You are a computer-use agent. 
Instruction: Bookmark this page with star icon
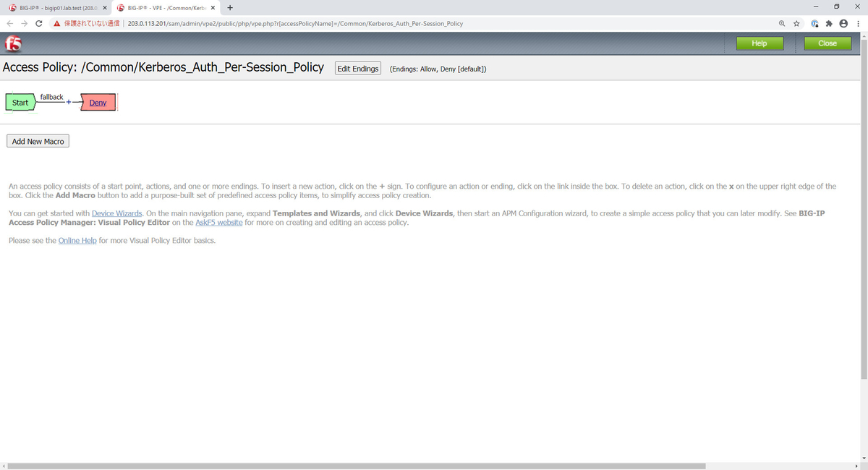[x=796, y=23]
